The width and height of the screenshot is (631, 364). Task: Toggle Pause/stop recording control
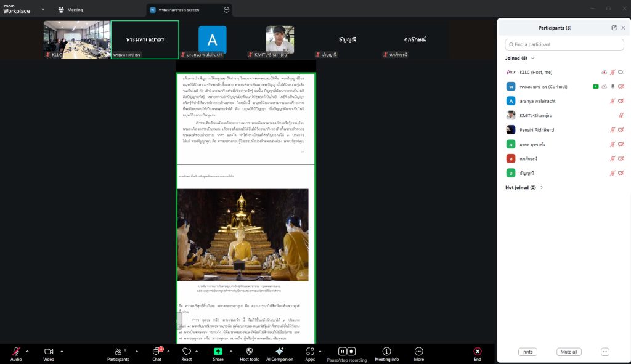click(x=347, y=352)
